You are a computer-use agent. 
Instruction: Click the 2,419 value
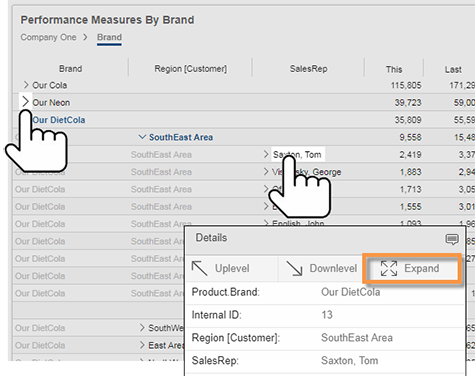[410, 155]
